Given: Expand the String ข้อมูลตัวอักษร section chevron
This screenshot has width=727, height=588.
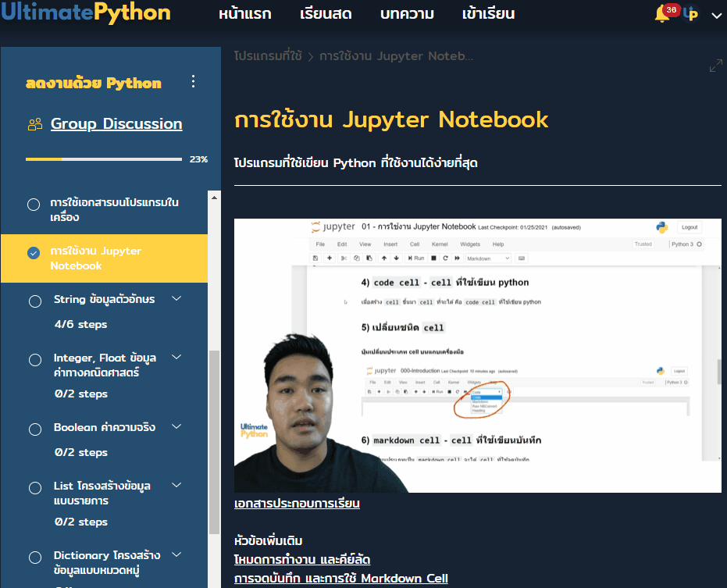Looking at the screenshot, I should pyautogui.click(x=176, y=298).
